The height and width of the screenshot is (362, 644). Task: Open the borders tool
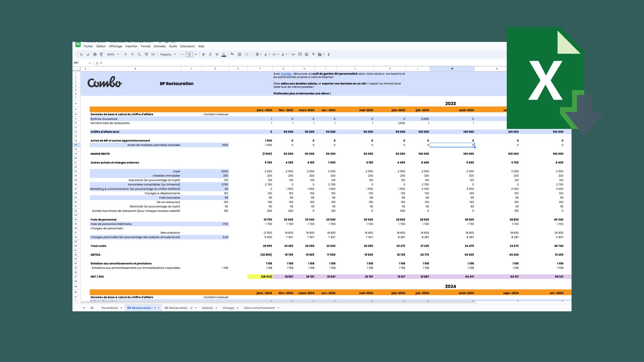[239, 54]
